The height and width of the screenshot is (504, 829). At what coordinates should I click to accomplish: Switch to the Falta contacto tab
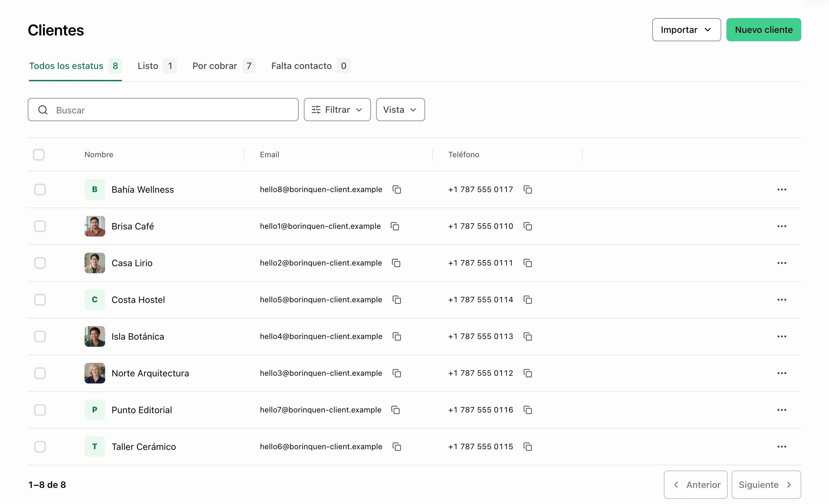tap(311, 66)
